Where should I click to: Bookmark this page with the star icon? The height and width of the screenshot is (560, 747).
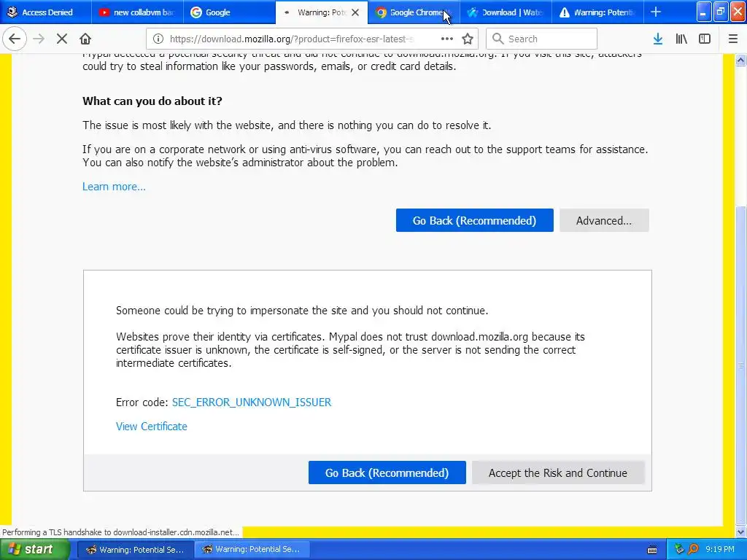click(468, 39)
